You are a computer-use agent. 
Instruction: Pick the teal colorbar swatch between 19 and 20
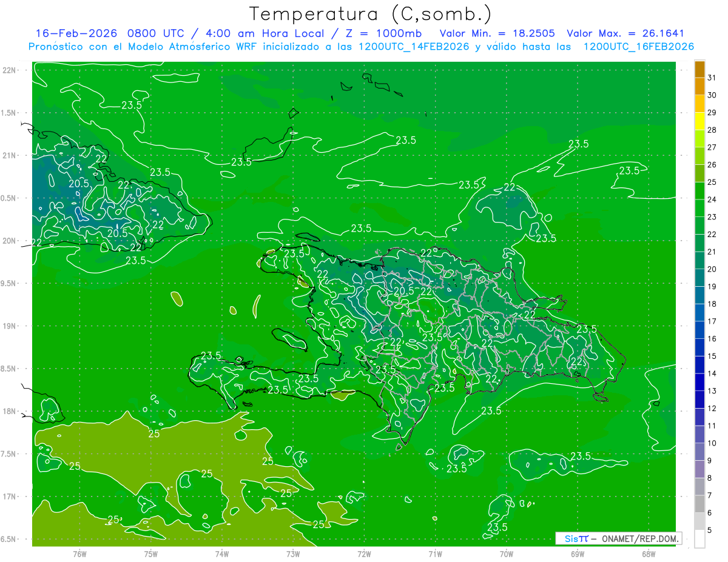699,278
